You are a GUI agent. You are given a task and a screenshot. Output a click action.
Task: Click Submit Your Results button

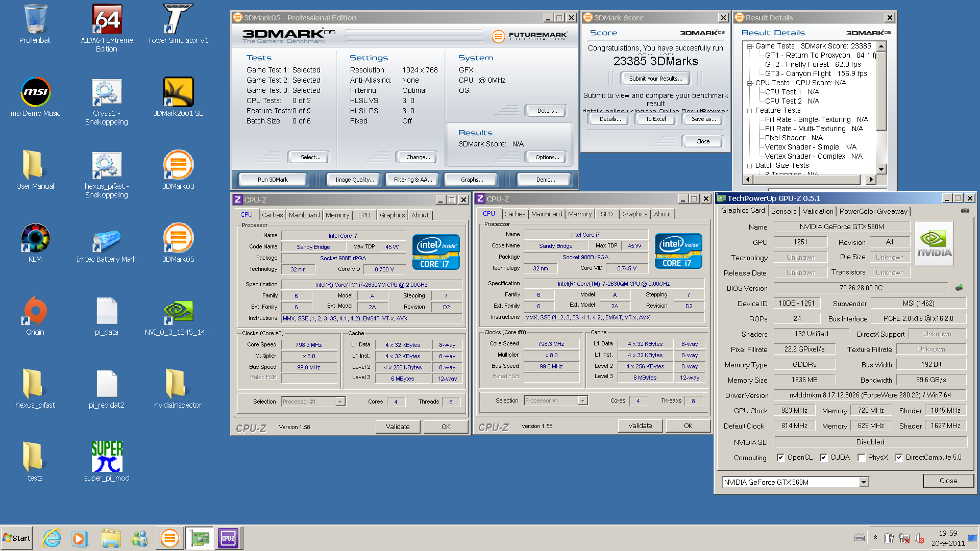click(655, 79)
